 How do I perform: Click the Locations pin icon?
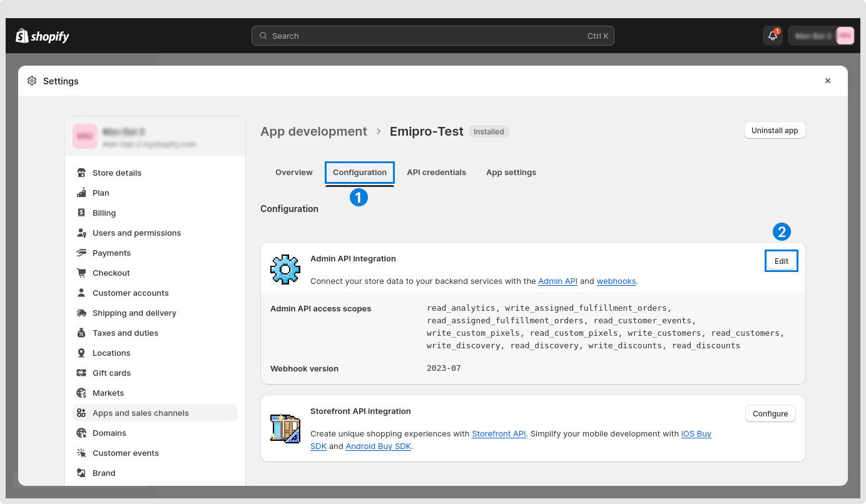coord(81,353)
